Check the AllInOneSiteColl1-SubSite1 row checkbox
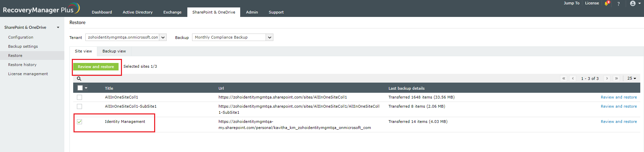 pos(79,106)
